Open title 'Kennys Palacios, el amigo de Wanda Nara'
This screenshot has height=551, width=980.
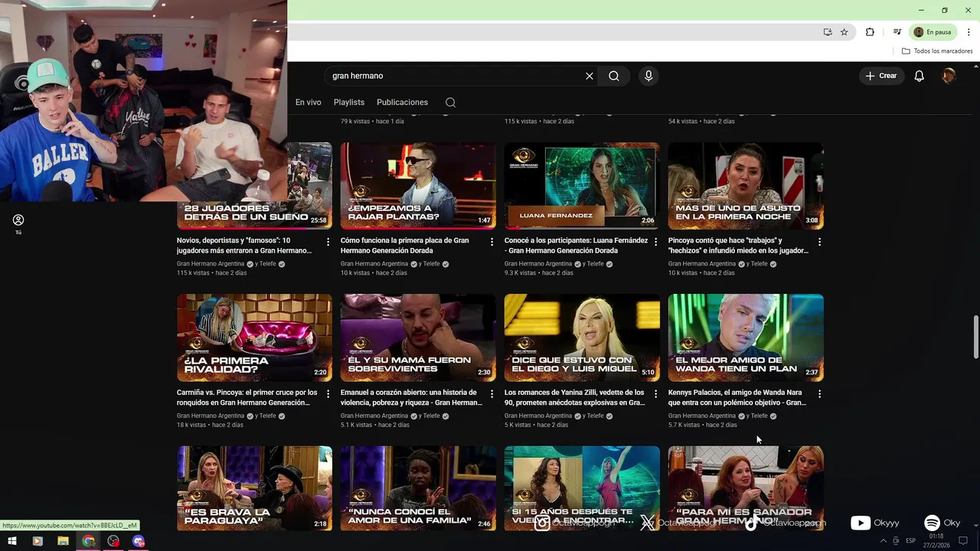click(737, 397)
